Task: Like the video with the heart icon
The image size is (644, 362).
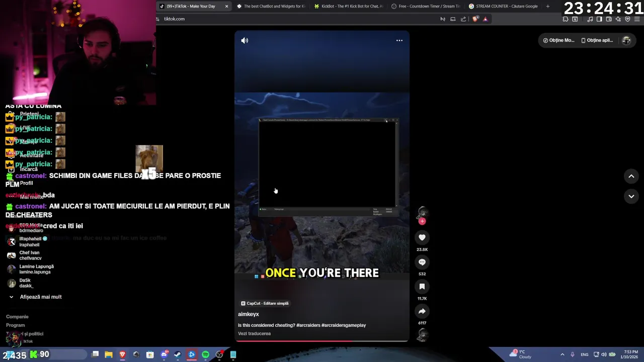Action: point(422,237)
